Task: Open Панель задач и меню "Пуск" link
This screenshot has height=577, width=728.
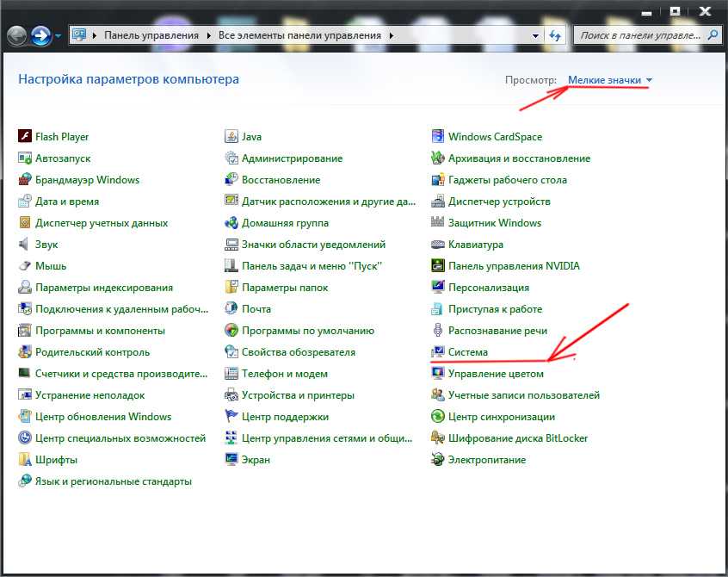Action: [x=312, y=266]
